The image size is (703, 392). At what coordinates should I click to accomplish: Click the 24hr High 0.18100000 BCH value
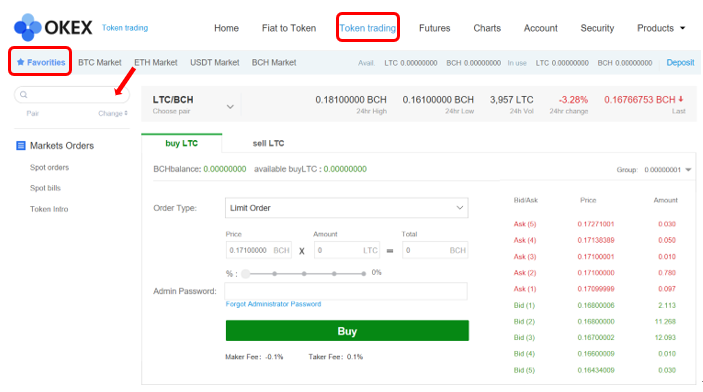pos(351,100)
